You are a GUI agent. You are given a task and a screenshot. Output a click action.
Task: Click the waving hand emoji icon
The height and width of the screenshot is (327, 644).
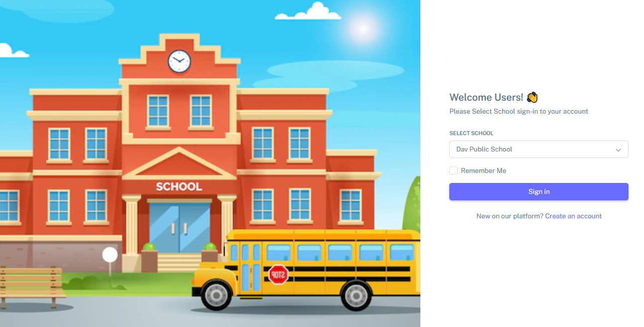[532, 97]
